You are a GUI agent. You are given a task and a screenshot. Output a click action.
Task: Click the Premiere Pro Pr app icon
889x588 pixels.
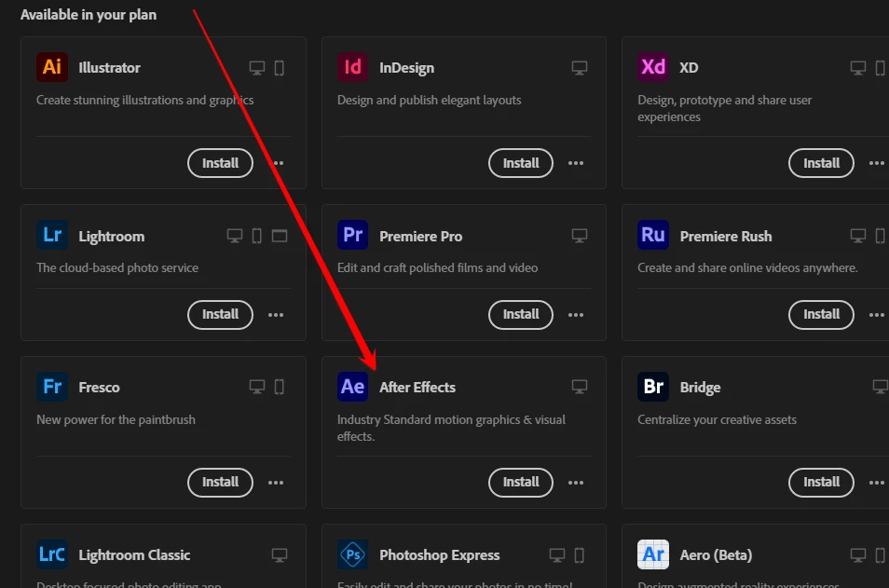click(x=352, y=236)
